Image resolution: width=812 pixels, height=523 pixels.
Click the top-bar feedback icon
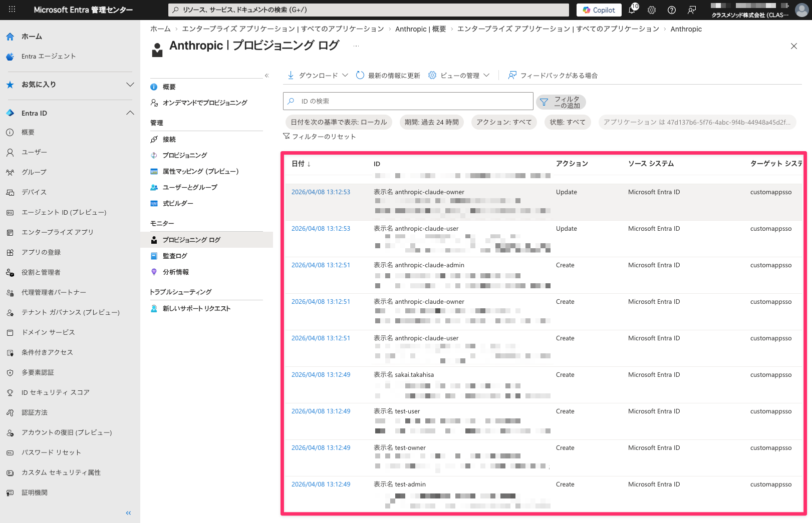pyautogui.click(x=692, y=10)
